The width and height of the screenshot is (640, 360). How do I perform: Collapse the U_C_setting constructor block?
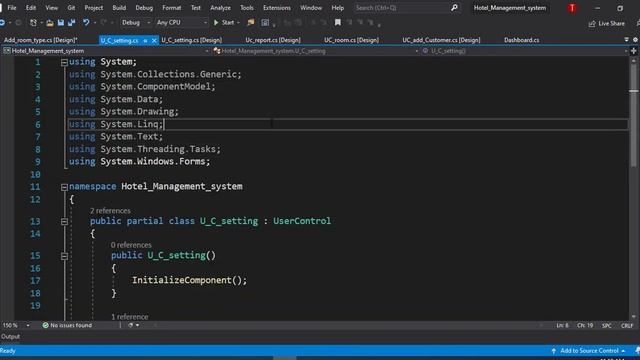click(64, 256)
